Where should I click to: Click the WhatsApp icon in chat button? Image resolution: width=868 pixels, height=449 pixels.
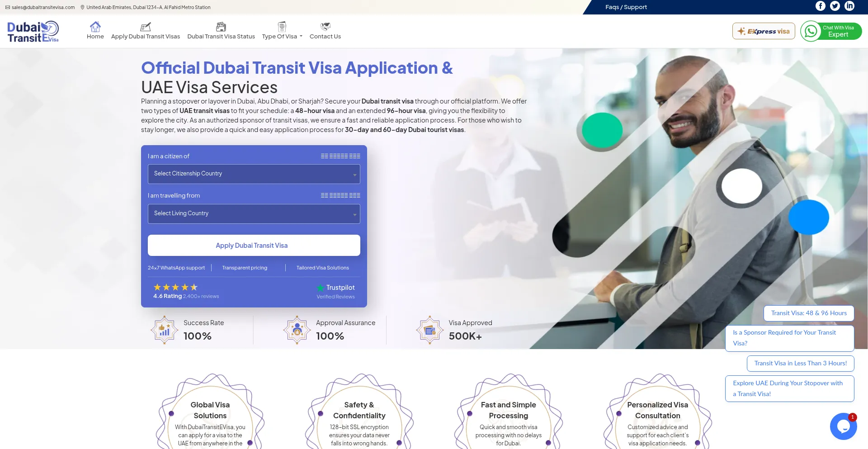(x=811, y=31)
